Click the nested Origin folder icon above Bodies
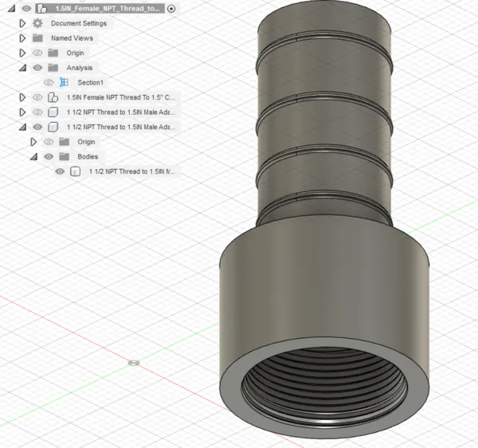This screenshot has height=448, width=478. click(x=64, y=142)
